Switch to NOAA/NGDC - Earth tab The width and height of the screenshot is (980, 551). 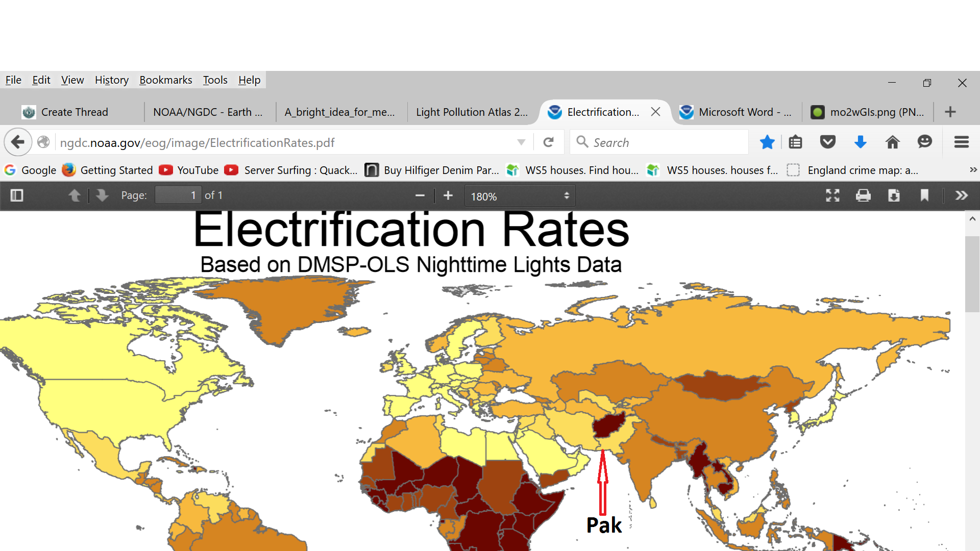coord(209,112)
